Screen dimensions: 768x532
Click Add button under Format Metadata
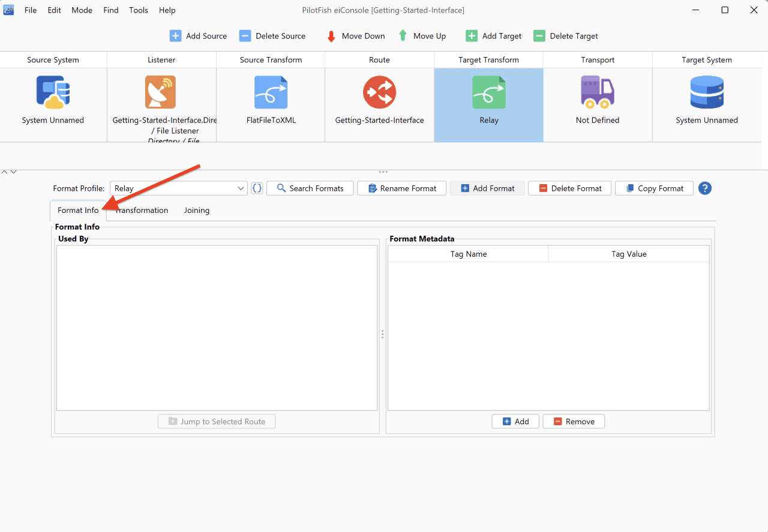click(515, 422)
